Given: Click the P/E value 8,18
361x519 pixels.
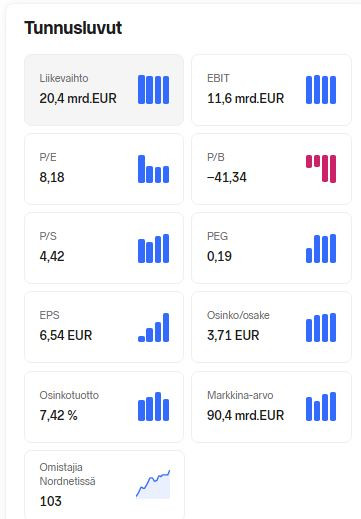Looking at the screenshot, I should click(x=52, y=177).
